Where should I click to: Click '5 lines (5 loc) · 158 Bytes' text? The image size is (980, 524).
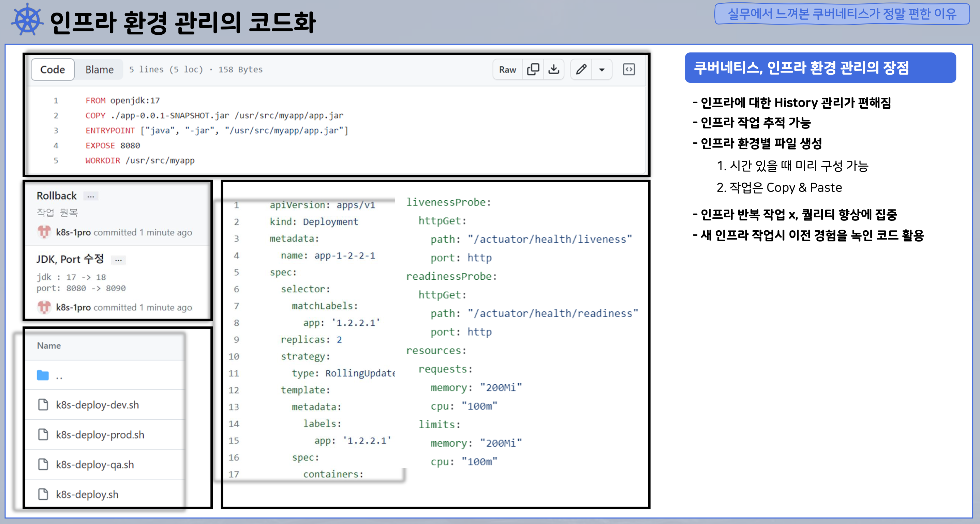pyautogui.click(x=195, y=70)
